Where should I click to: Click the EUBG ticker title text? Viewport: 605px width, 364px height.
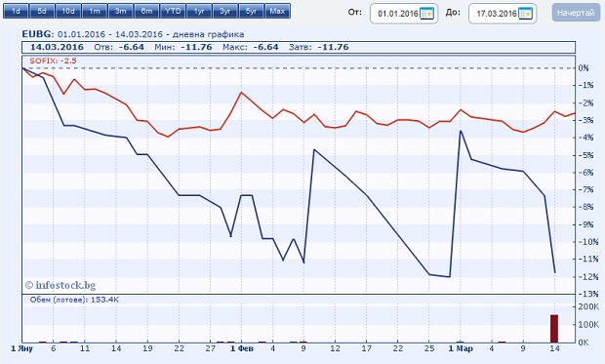[x=36, y=34]
